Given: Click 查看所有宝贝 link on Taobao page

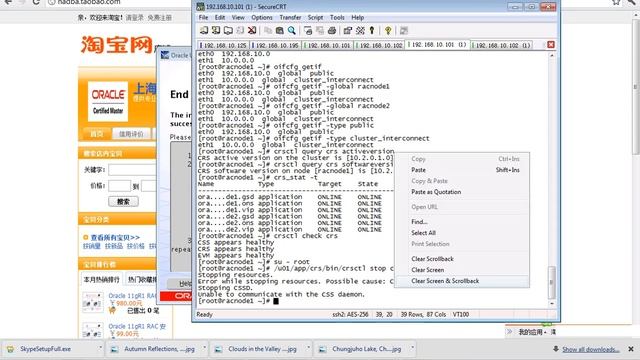Looking at the screenshot, I should click(115, 237).
